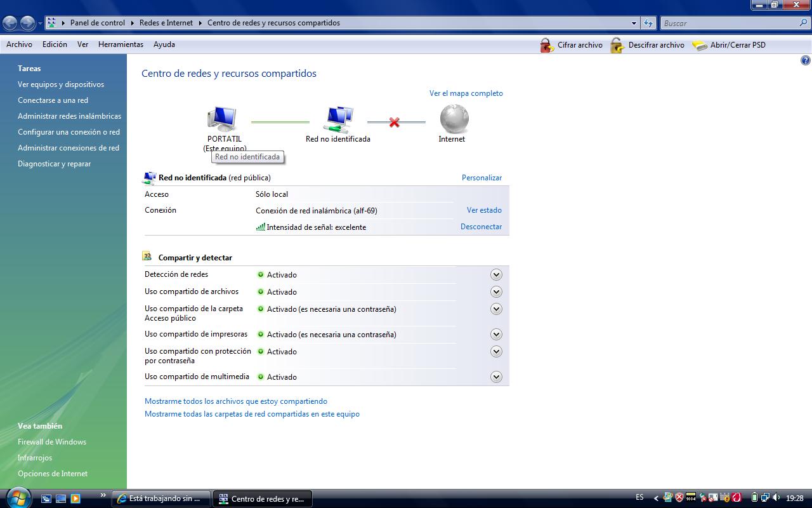Click the Red no identificada network icon

338,119
